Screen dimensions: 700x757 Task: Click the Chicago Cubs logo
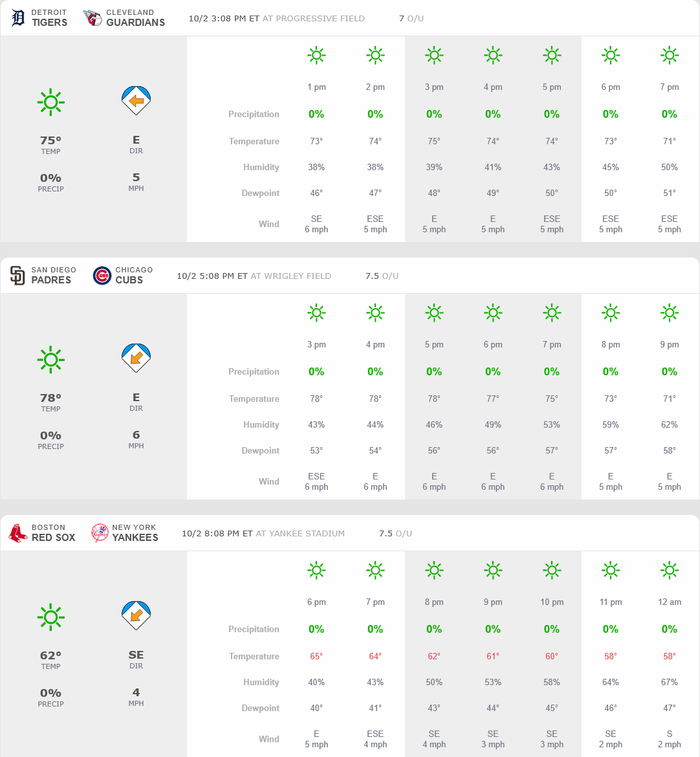click(x=102, y=275)
